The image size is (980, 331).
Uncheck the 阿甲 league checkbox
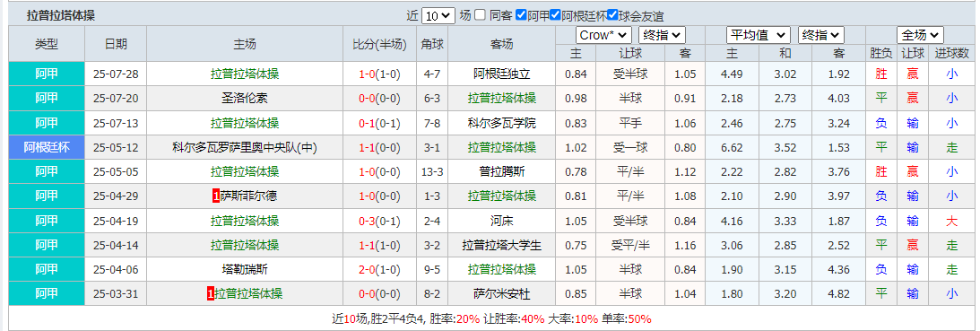[521, 15]
